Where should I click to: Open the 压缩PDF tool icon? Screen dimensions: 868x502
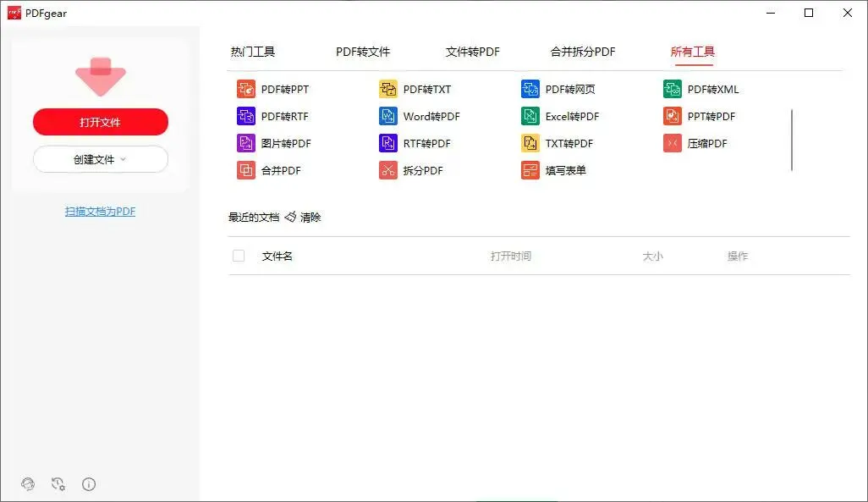(x=672, y=143)
